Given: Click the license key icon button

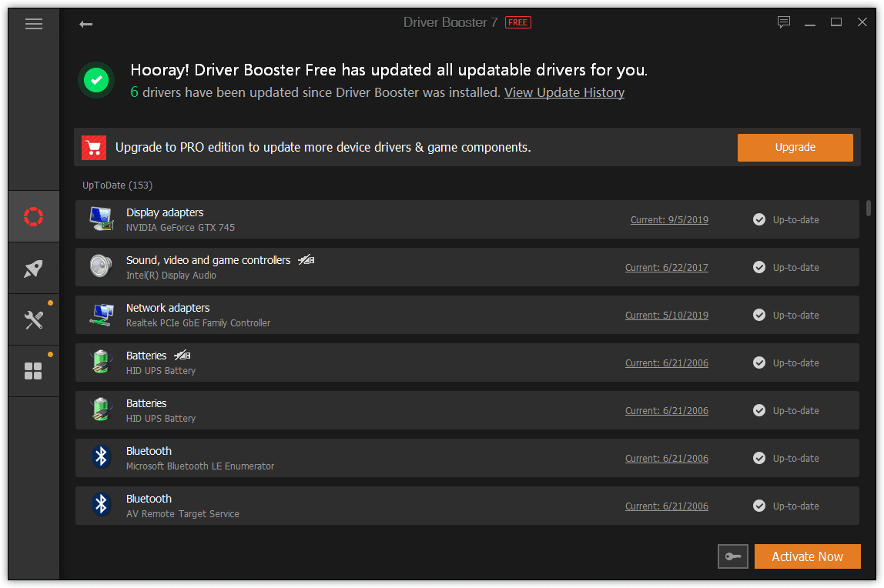Looking at the screenshot, I should click(732, 556).
